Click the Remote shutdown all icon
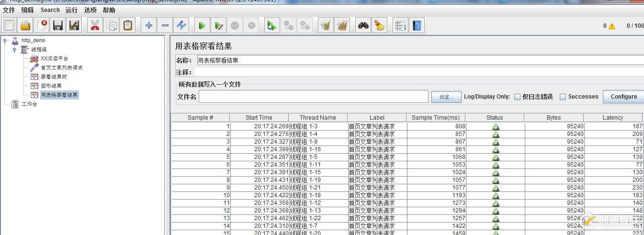644x235 pixels. pos(305,25)
